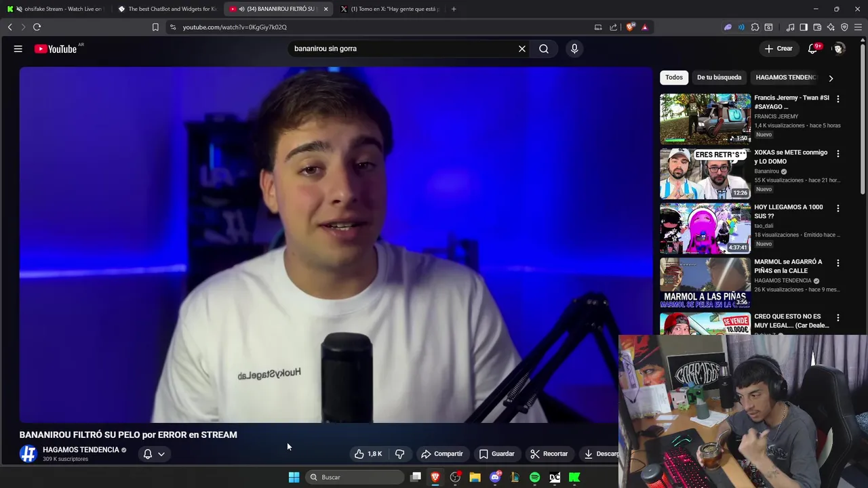This screenshot has width=868, height=488.
Task: Click the Crear button
Action: (778, 49)
